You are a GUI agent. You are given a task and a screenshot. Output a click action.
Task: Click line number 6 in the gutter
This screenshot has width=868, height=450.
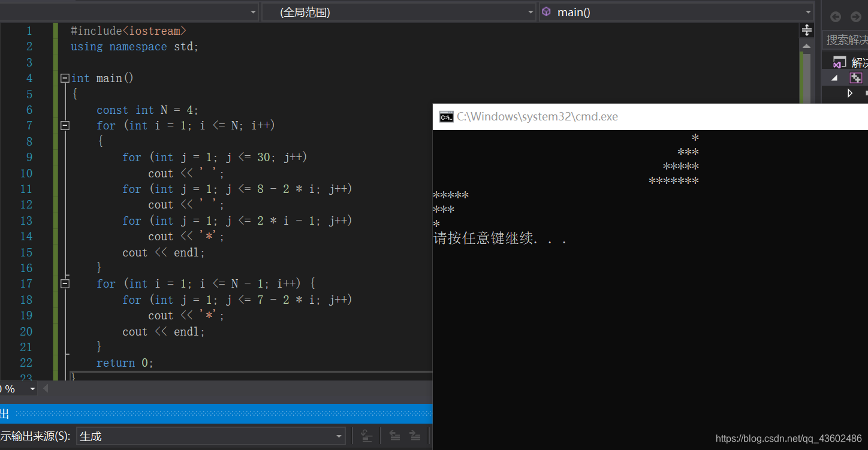tap(29, 110)
